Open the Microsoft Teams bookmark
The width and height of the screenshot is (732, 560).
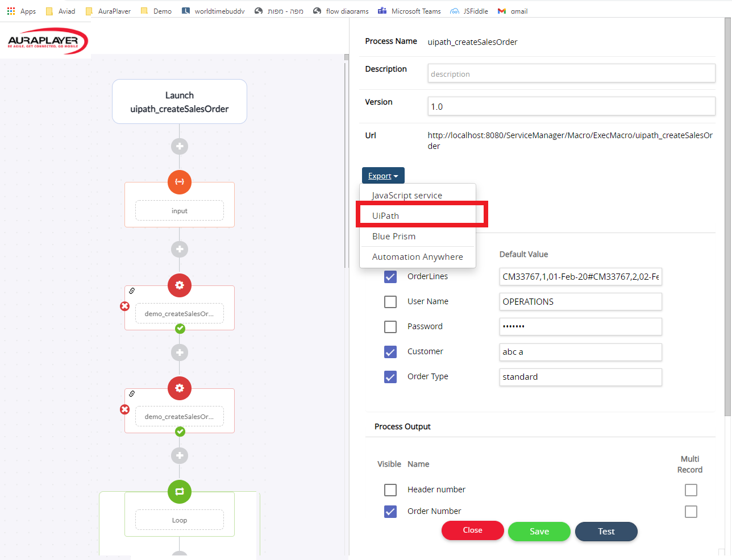pyautogui.click(x=409, y=11)
